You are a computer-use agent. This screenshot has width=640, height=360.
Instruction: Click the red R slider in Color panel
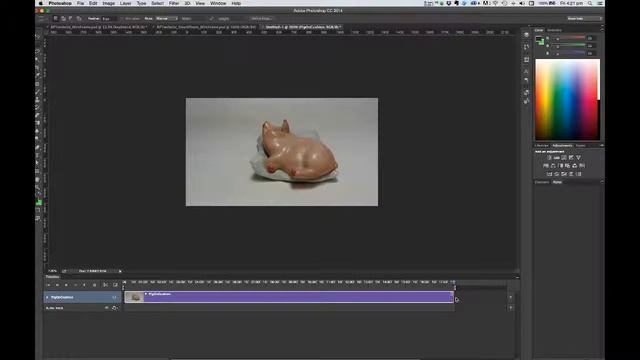click(570, 38)
